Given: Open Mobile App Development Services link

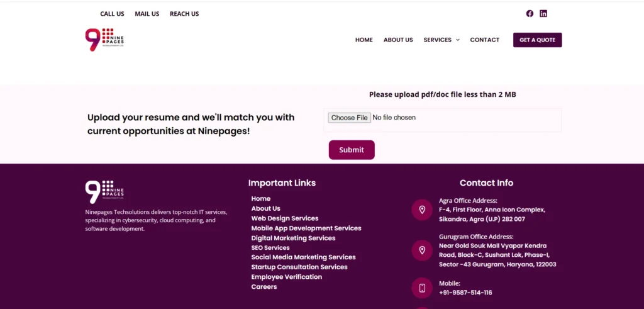Looking at the screenshot, I should (306, 228).
